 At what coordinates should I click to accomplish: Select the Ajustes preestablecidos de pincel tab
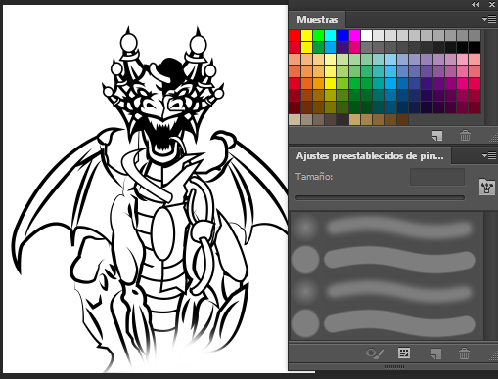(370, 156)
